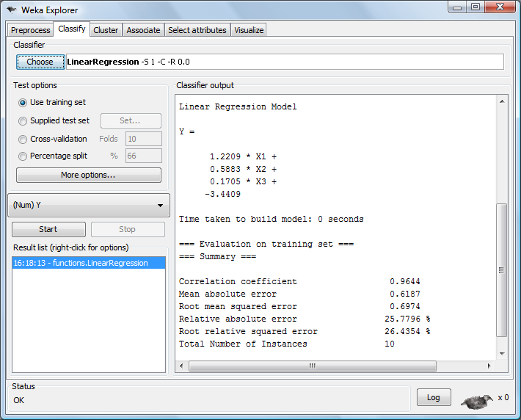Viewport: 521px width, 420px height.
Task: Close the Weka Explorer window
Action: (500, 7)
